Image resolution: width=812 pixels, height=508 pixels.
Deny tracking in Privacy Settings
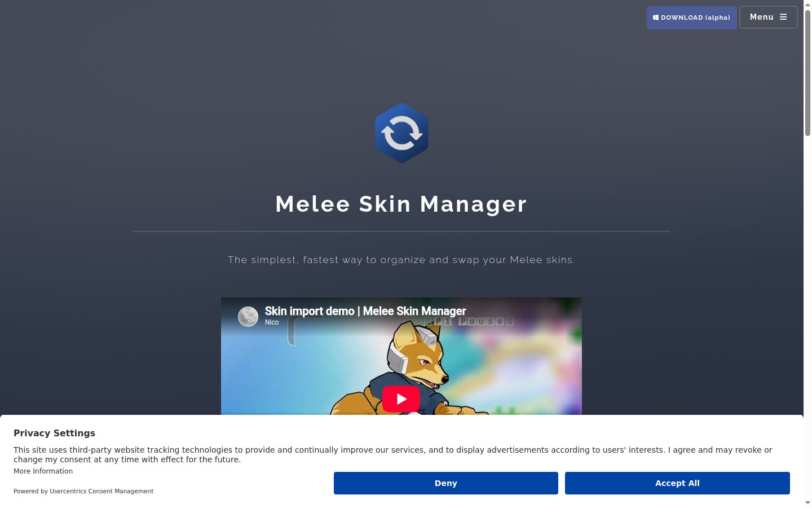coord(445,483)
